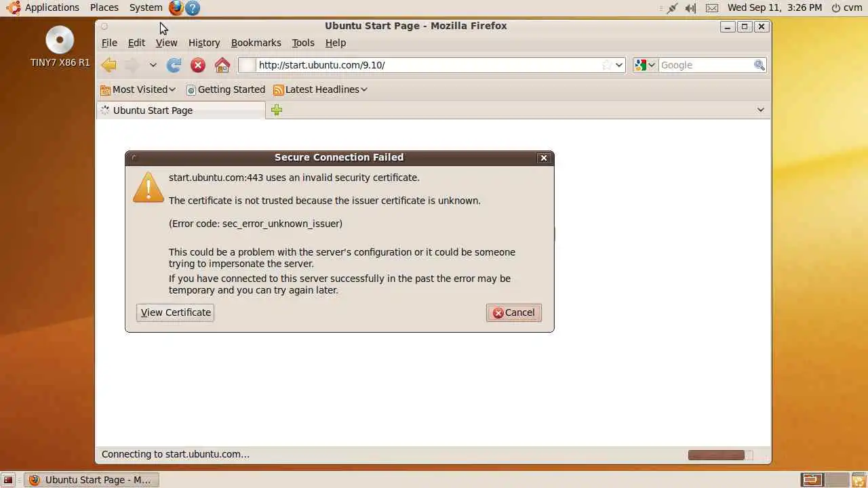Click the search magnifier icon
The height and width of the screenshot is (488, 868).
tap(759, 65)
